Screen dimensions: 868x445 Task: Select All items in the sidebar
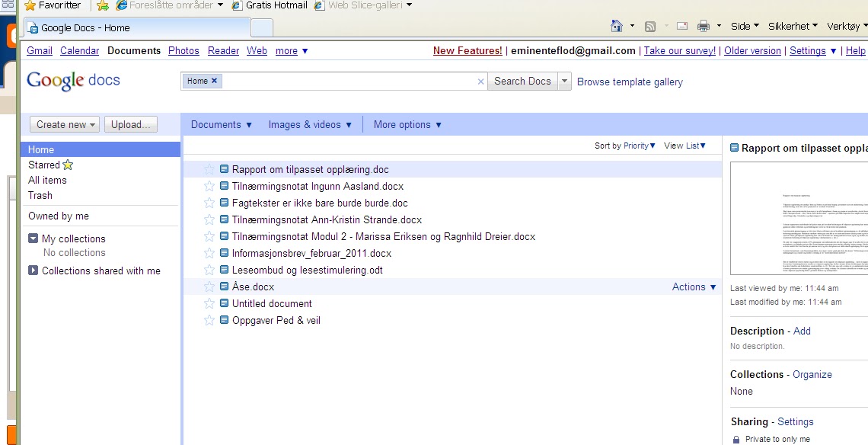(x=48, y=180)
